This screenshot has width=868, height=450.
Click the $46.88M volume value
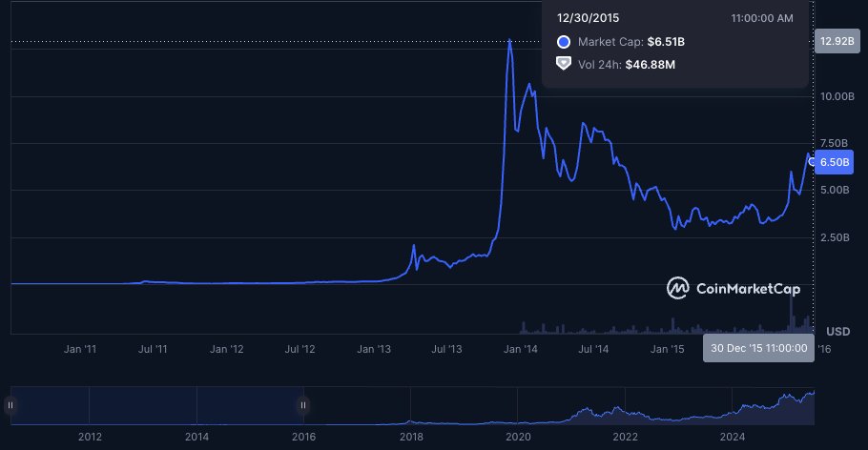coord(651,65)
